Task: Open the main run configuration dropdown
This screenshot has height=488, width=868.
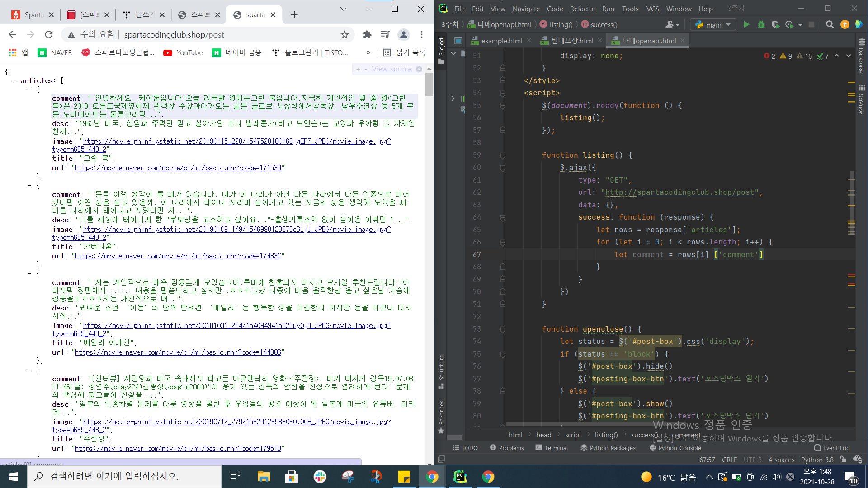Action: pos(713,25)
